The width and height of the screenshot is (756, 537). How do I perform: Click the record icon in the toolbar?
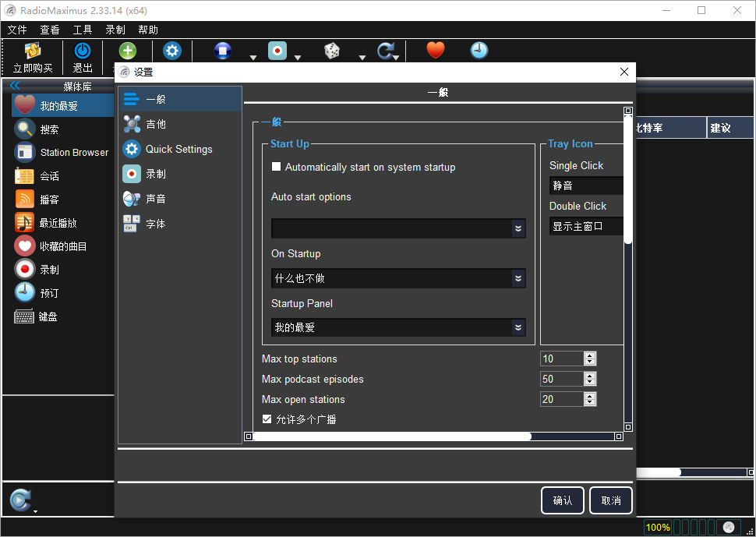click(277, 51)
